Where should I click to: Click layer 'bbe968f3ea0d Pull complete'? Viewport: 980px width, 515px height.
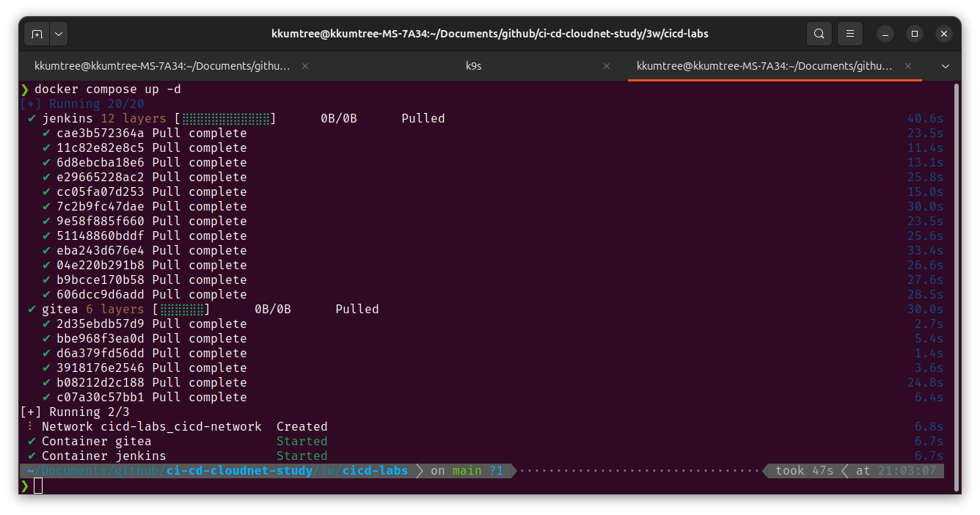pyautogui.click(x=145, y=339)
